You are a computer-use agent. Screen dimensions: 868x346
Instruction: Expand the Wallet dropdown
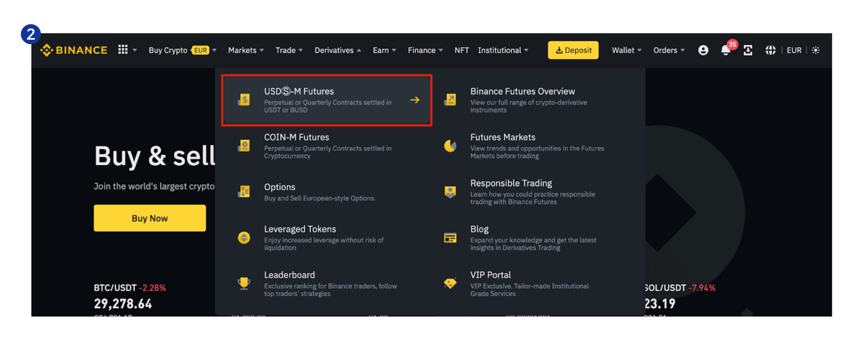coord(626,50)
